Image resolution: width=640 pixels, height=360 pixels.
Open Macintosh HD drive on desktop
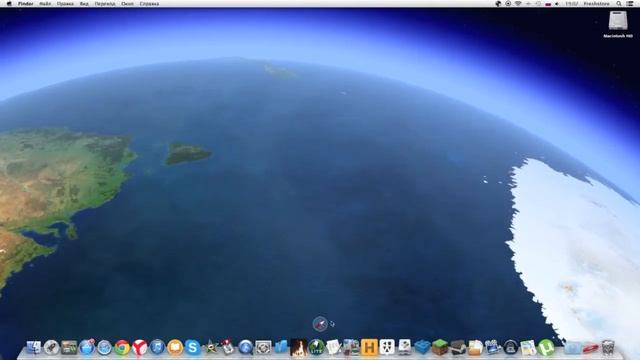point(618,24)
